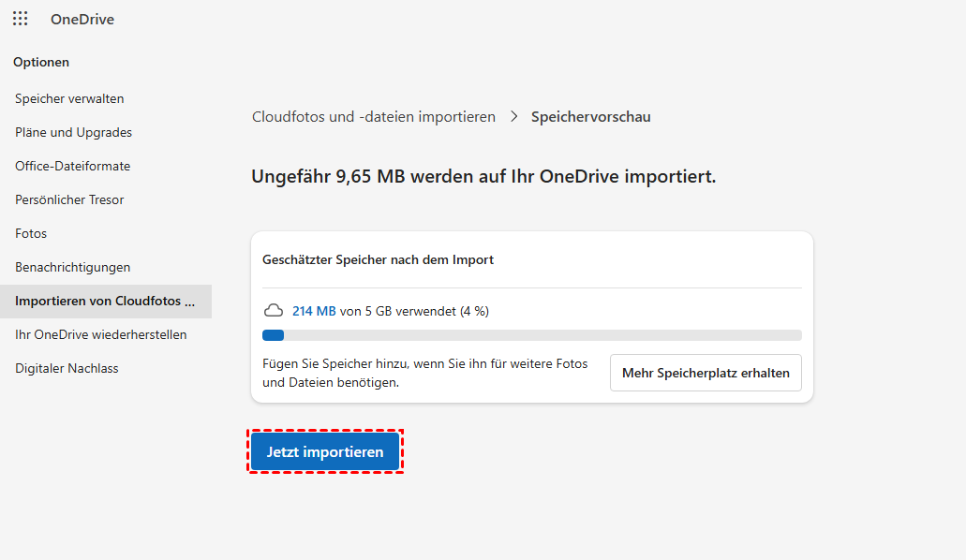The image size is (966, 560).
Task: Open Speicher verwalten settings
Action: [x=69, y=98]
